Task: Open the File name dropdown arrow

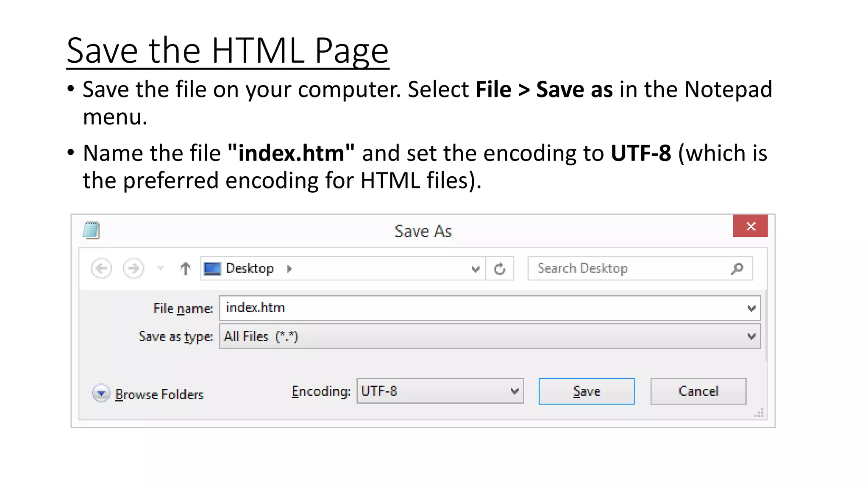Action: pos(751,308)
